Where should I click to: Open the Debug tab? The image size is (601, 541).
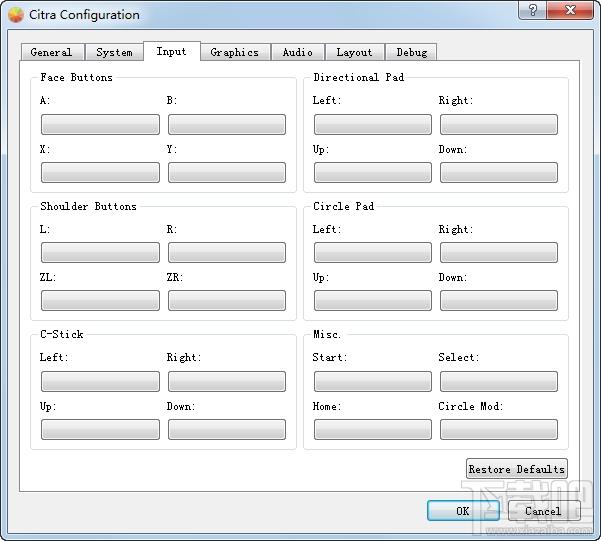point(411,52)
